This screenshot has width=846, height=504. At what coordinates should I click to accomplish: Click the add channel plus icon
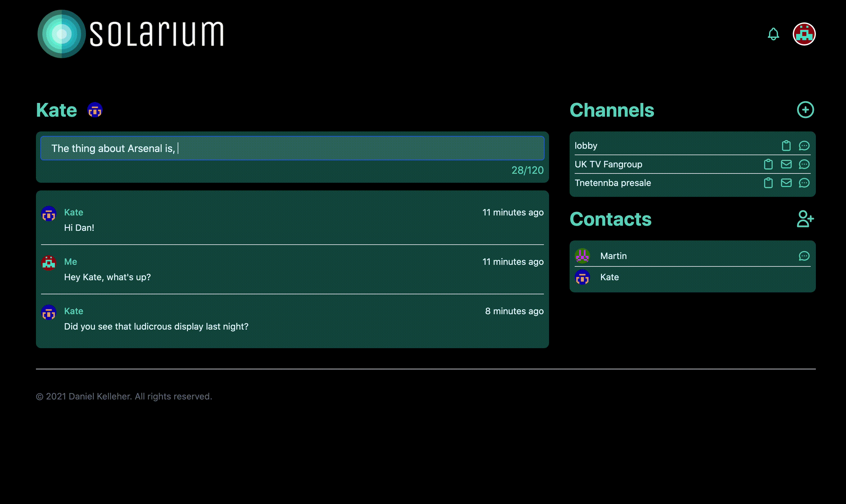(x=805, y=110)
